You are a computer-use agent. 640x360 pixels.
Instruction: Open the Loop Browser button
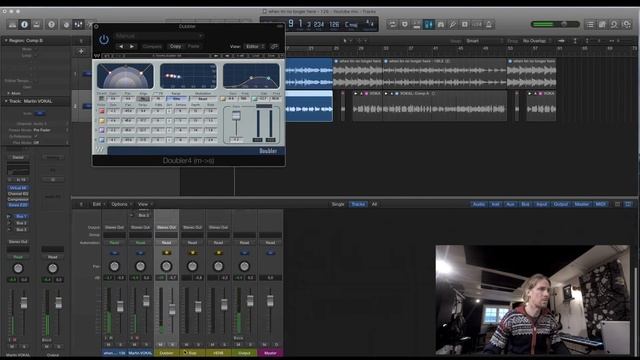point(614,24)
